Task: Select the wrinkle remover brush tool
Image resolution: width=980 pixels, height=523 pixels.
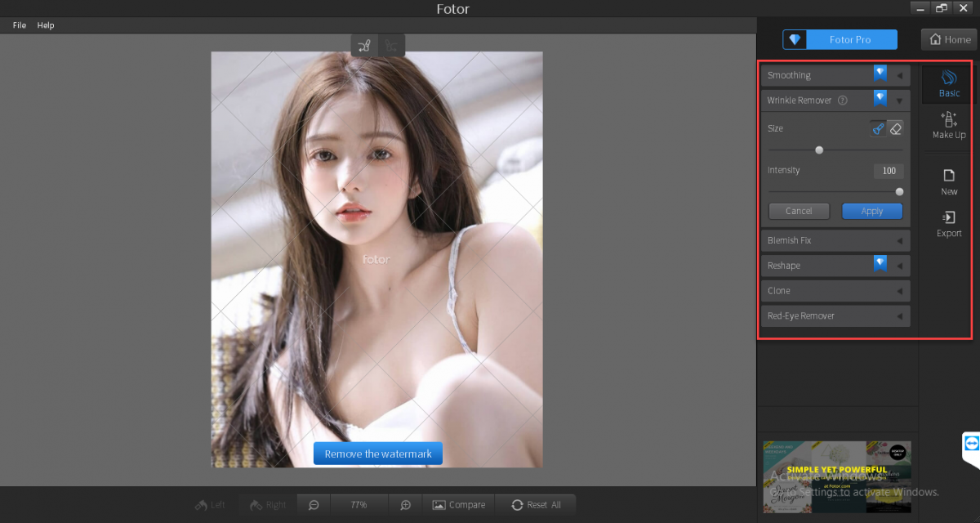Action: pos(878,128)
